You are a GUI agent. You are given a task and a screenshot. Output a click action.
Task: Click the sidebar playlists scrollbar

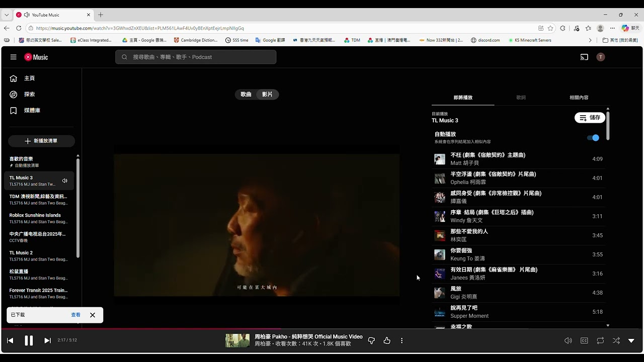pyautogui.click(x=78, y=208)
